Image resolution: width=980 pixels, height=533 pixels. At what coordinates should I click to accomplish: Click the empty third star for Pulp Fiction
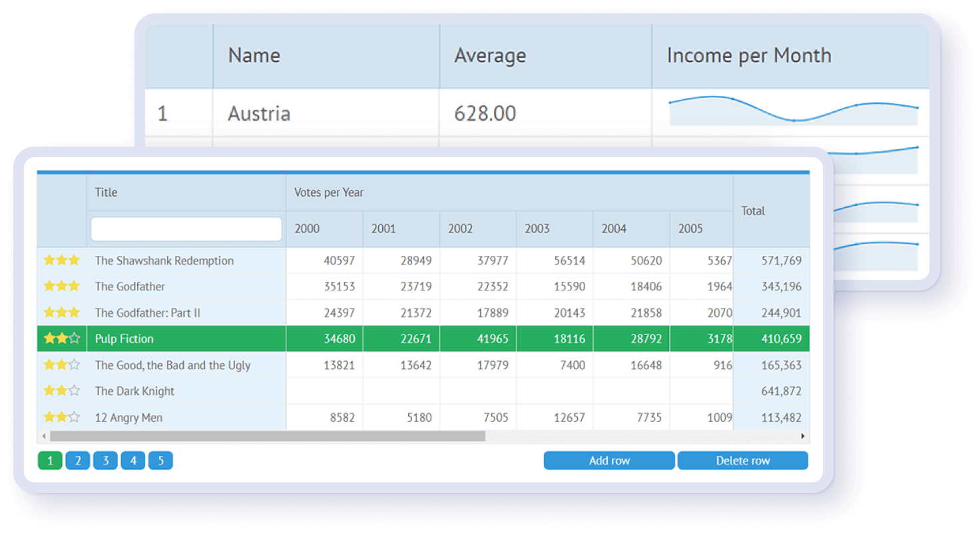74,338
